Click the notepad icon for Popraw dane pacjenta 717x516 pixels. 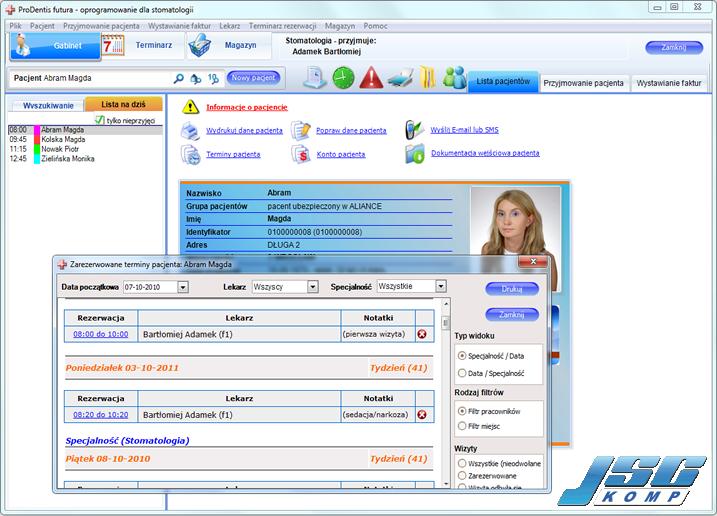[301, 131]
